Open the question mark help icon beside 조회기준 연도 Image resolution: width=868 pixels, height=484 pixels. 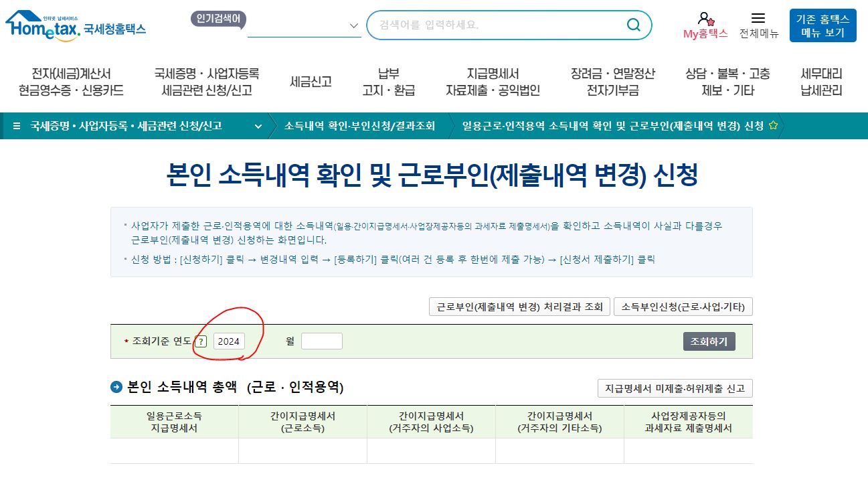202,341
